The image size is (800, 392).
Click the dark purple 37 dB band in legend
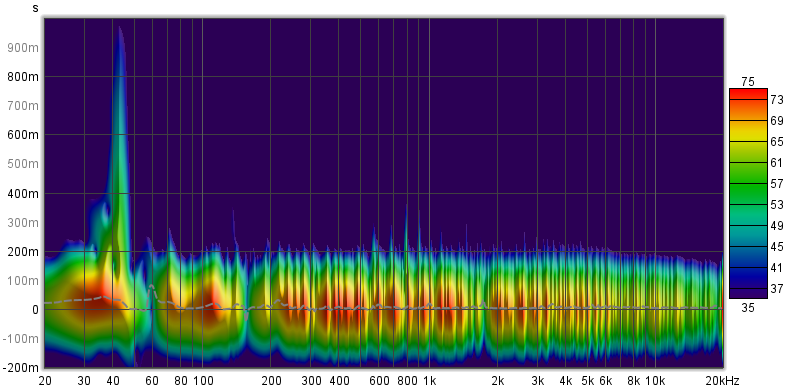[748, 289]
